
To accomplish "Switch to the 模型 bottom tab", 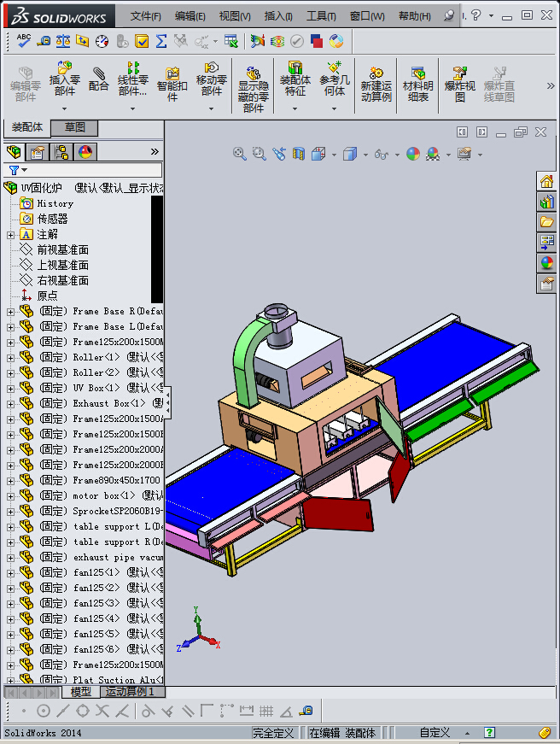I will point(80,692).
